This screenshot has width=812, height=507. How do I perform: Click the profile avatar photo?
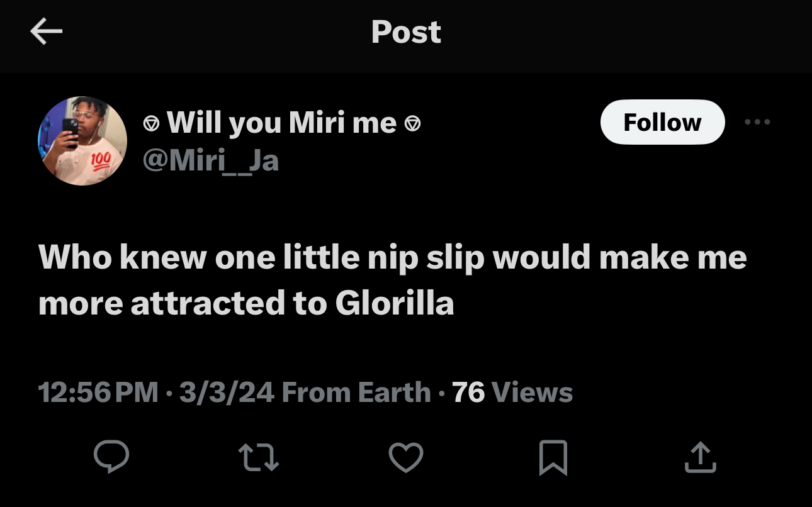82,140
